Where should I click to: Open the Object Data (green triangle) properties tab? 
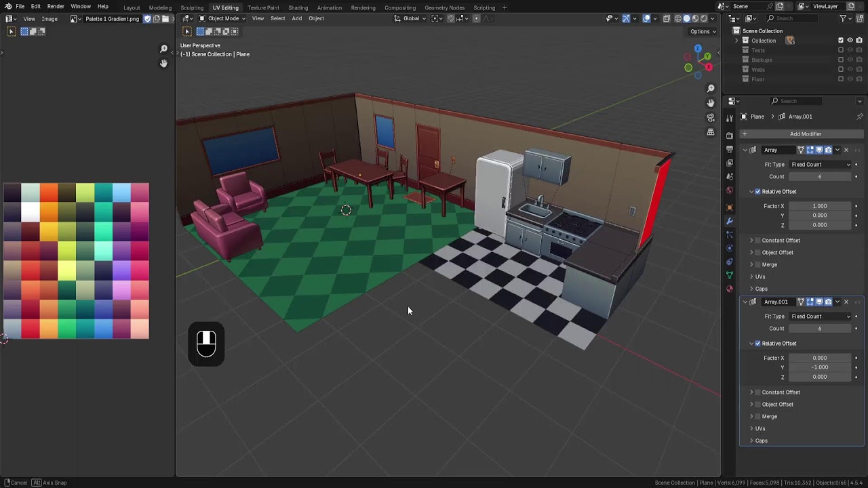(x=730, y=275)
